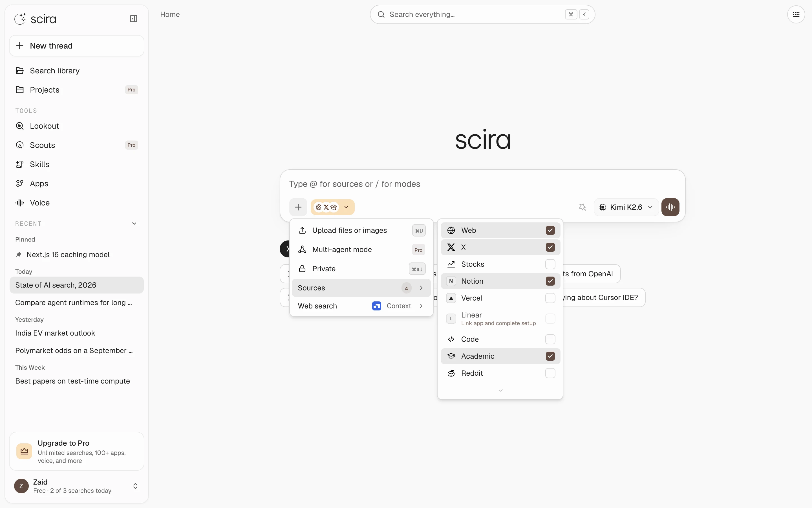Click the Stocks chart icon
The height and width of the screenshot is (508, 812).
(451, 264)
